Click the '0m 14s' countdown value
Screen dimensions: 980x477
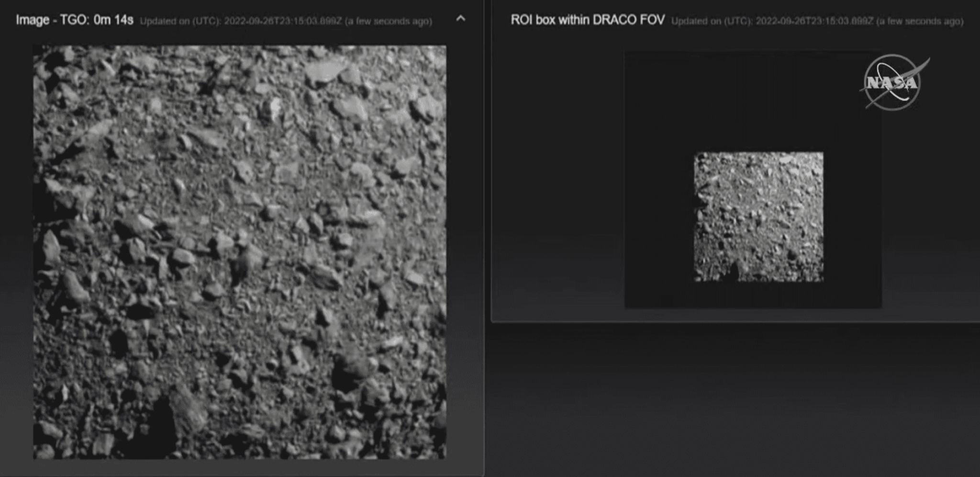[x=113, y=20]
